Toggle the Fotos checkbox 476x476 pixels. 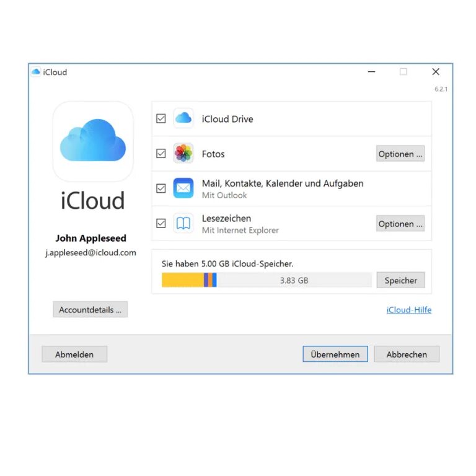[161, 153]
